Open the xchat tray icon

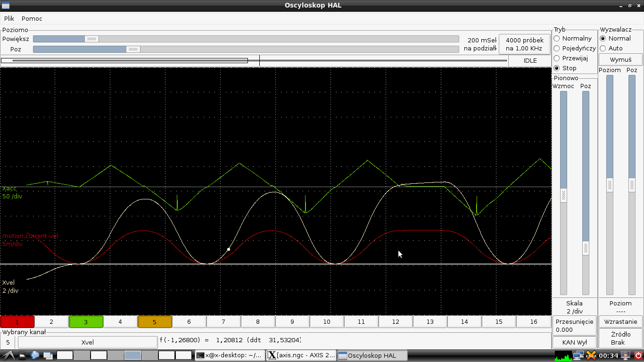point(591,355)
